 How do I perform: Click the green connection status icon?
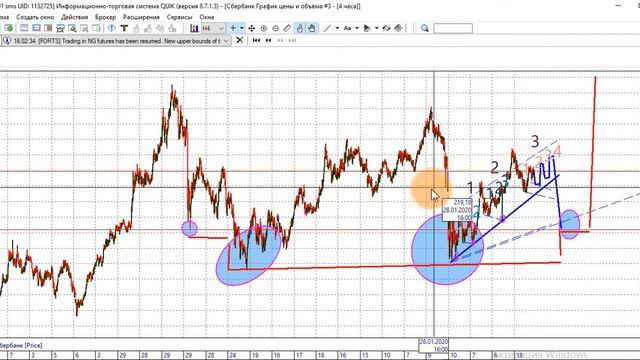[9, 28]
